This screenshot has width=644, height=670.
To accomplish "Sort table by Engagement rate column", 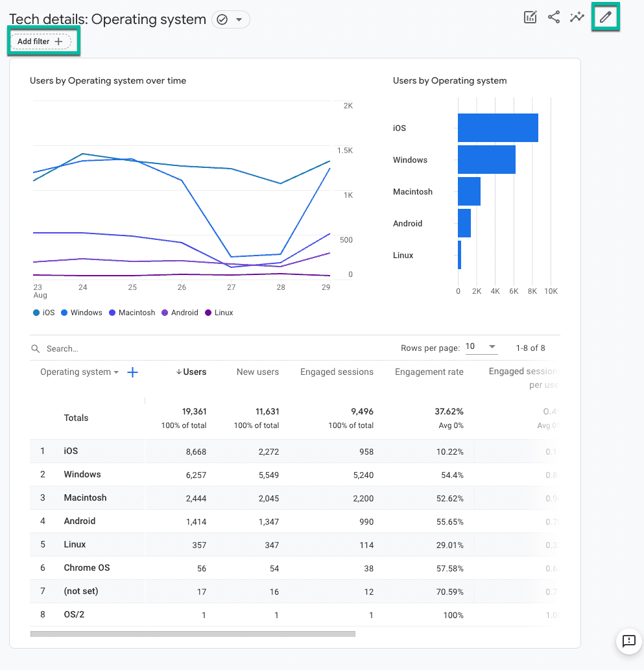I will (x=429, y=372).
